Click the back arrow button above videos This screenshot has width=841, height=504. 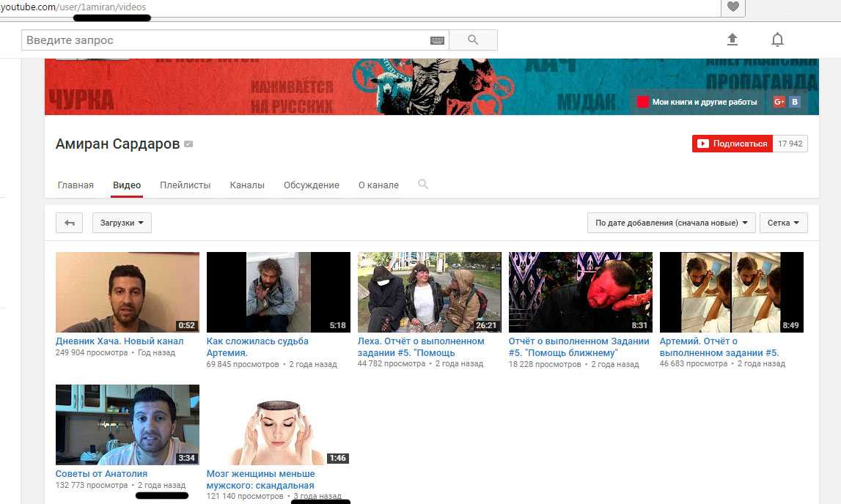click(x=70, y=223)
